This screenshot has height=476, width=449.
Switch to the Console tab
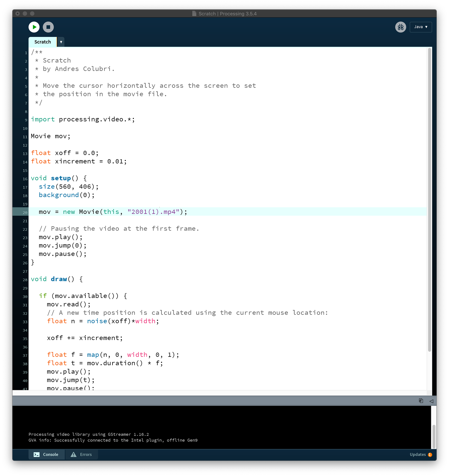47,454
